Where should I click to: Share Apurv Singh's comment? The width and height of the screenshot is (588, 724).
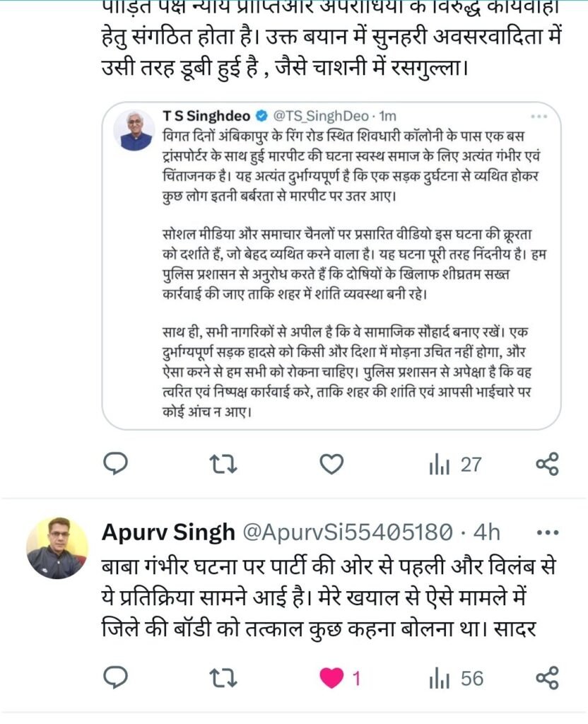click(547, 679)
